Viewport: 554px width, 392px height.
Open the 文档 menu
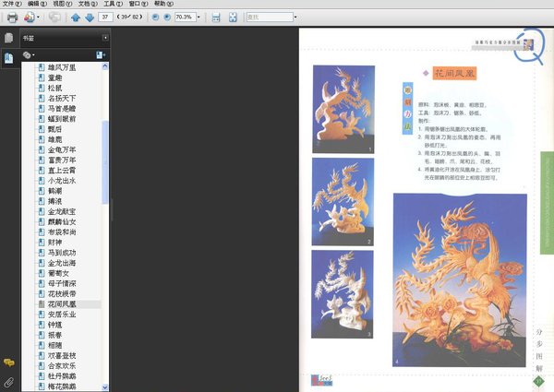click(88, 4)
